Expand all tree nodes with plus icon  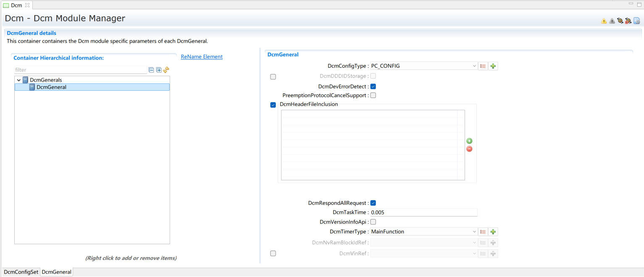tap(159, 70)
